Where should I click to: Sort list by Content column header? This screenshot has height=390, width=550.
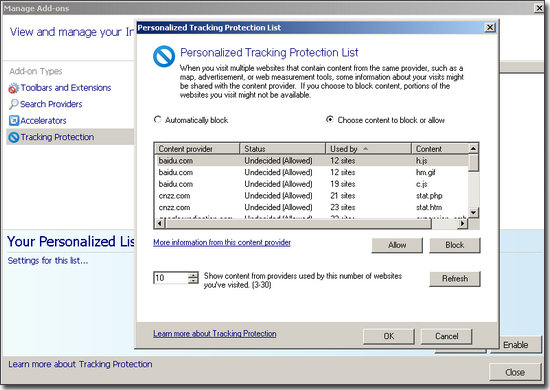pyautogui.click(x=440, y=149)
